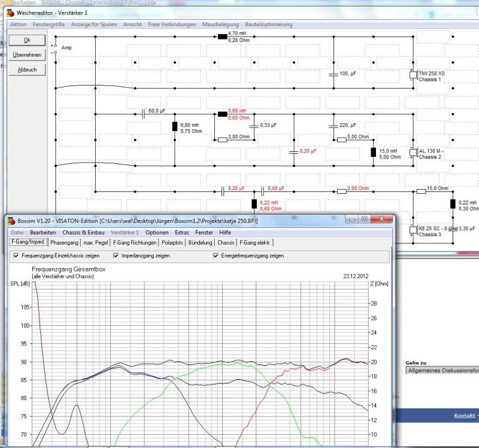This screenshot has height=448, width=479.
Task: Disable Energiefrequenzgang zeigen checkbox
Action: pyautogui.click(x=216, y=255)
